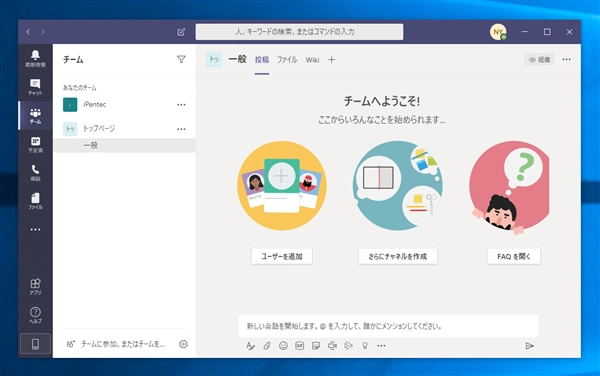Open the sticker picker icon
600x376 pixels.
tap(316, 346)
